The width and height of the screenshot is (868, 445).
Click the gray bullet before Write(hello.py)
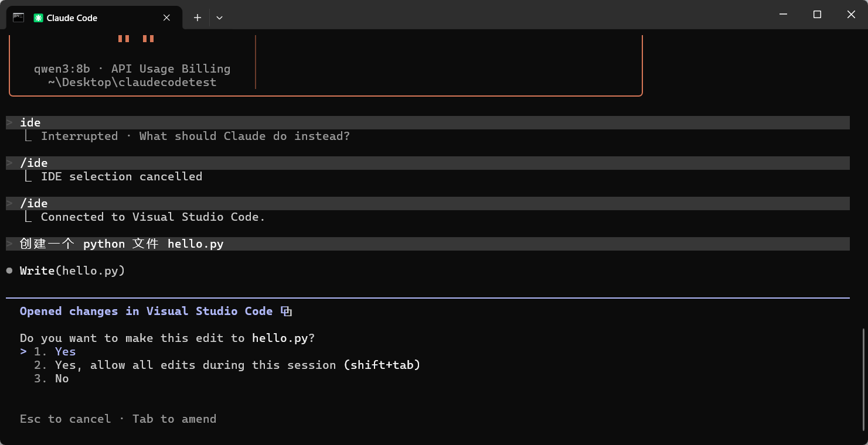tap(9, 271)
